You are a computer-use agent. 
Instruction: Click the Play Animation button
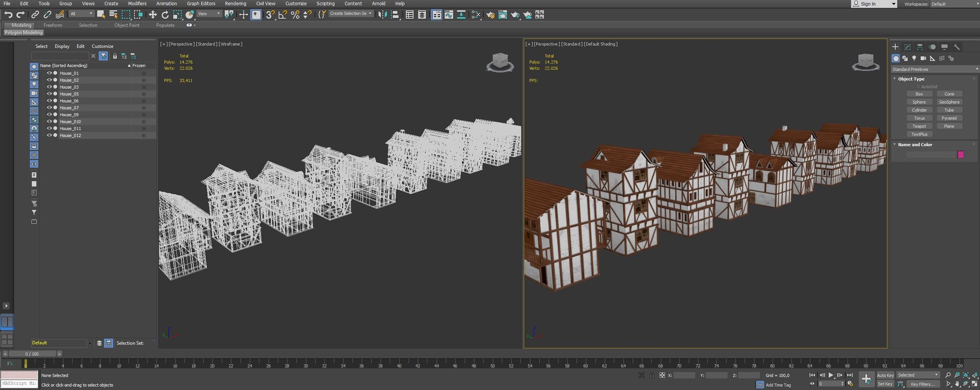pyautogui.click(x=831, y=375)
